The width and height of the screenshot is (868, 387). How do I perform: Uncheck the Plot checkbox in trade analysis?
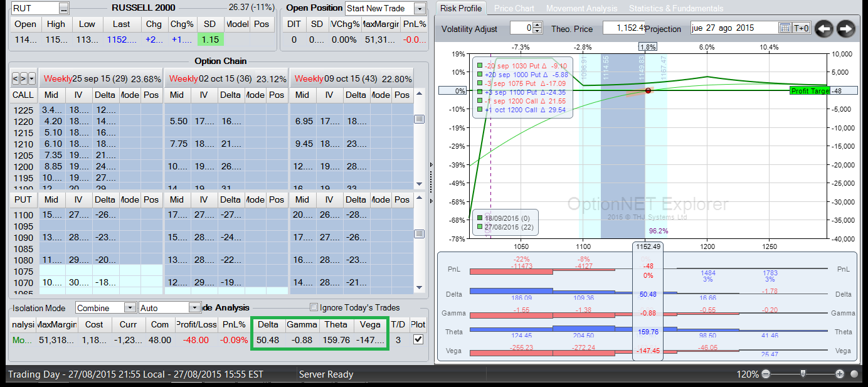pyautogui.click(x=417, y=339)
